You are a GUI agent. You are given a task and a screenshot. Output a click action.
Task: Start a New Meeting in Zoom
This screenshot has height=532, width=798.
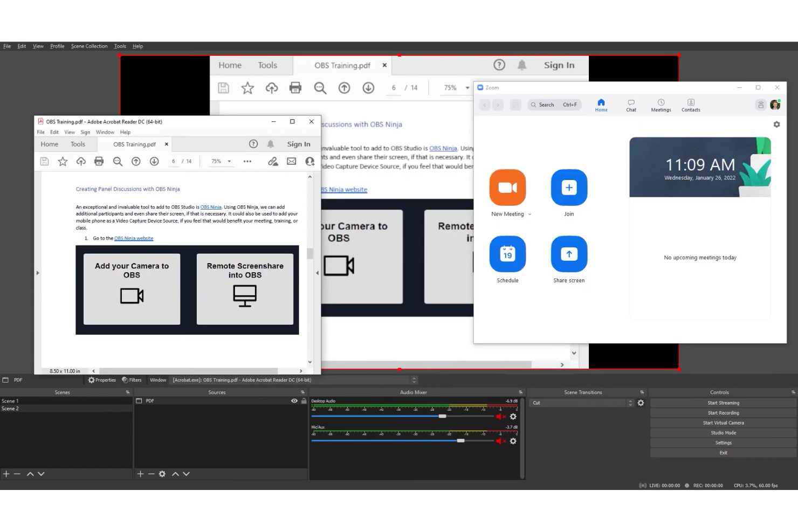pyautogui.click(x=507, y=188)
